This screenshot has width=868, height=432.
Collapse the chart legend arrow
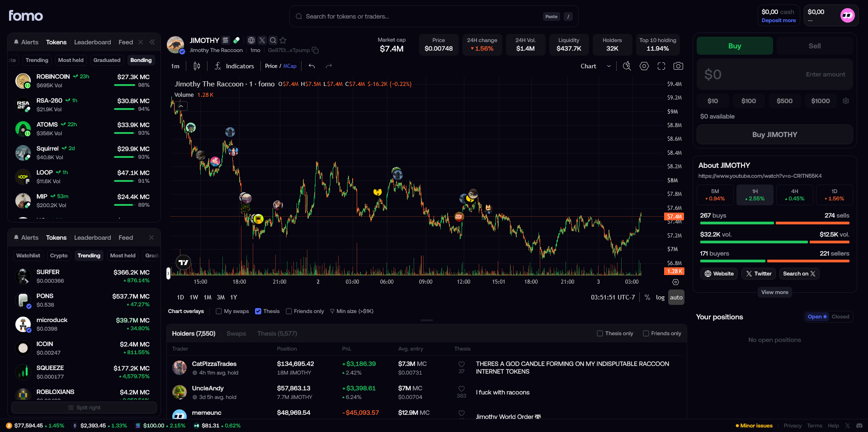(x=181, y=106)
